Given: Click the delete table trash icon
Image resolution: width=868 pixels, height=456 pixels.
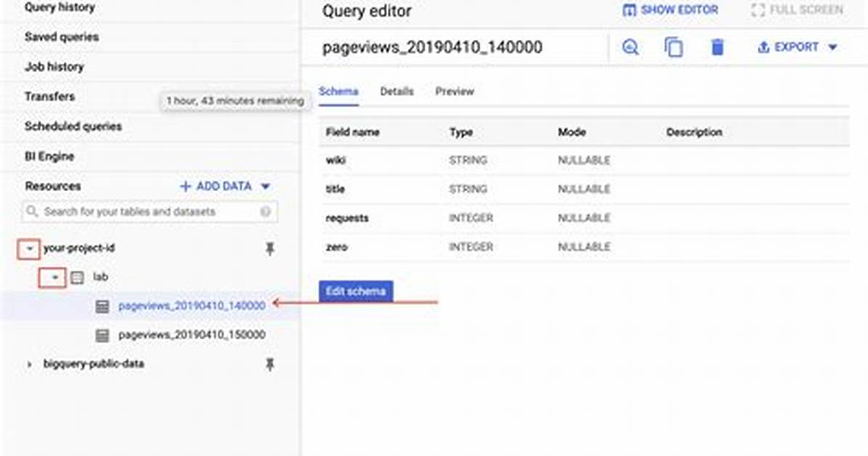Looking at the screenshot, I should tap(717, 47).
